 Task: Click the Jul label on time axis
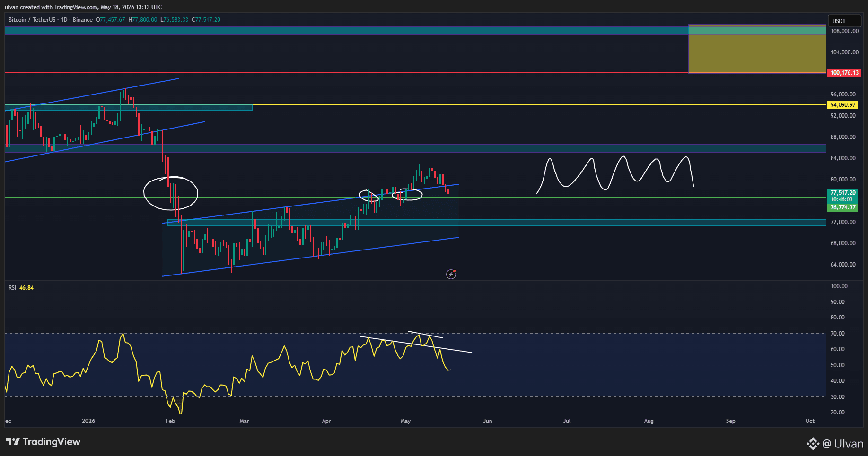[567, 421]
